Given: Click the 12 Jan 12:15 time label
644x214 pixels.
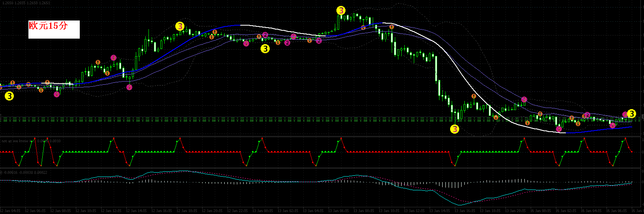Looking at the screenshot, I should tap(111, 211).
